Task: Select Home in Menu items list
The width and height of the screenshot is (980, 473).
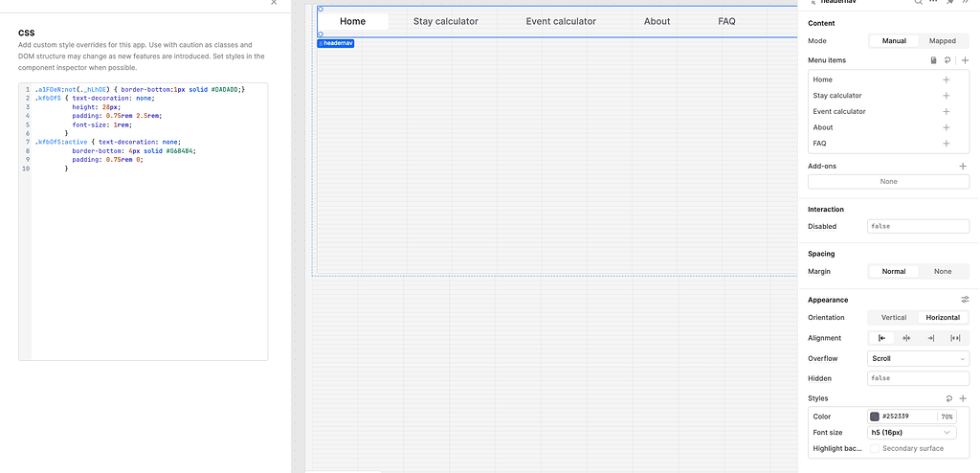Action: (822, 79)
